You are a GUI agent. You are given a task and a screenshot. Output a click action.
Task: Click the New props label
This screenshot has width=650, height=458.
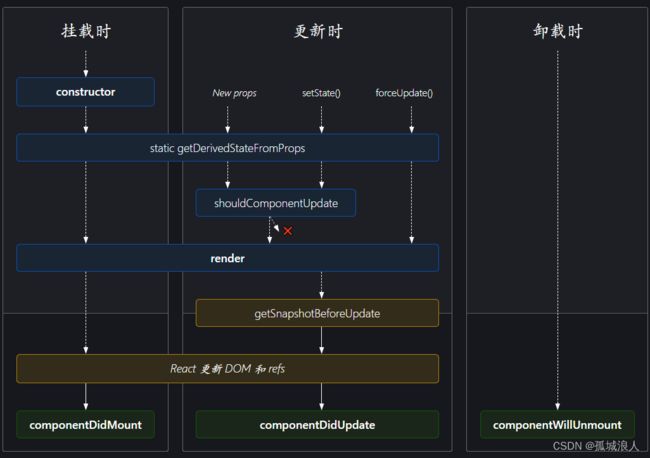click(234, 93)
